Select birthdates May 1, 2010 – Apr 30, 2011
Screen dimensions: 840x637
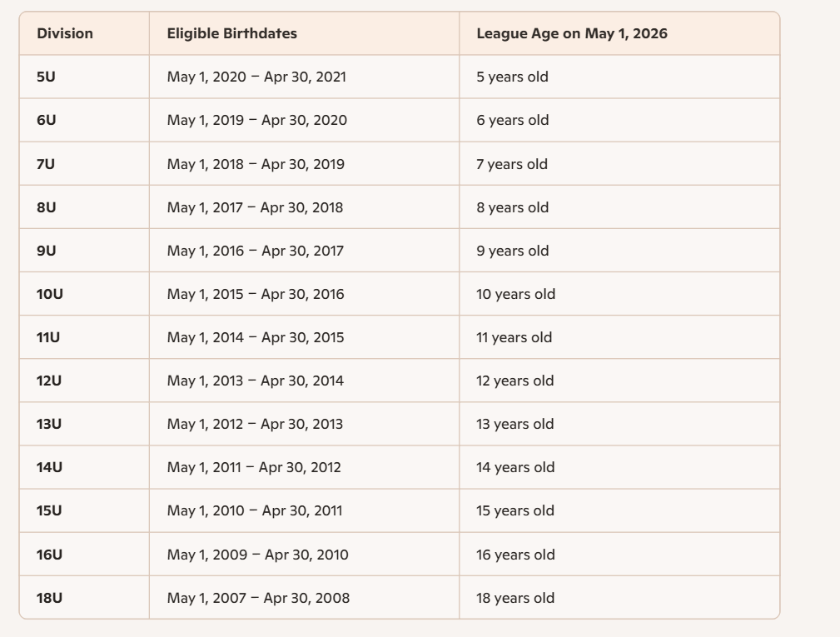255,510
